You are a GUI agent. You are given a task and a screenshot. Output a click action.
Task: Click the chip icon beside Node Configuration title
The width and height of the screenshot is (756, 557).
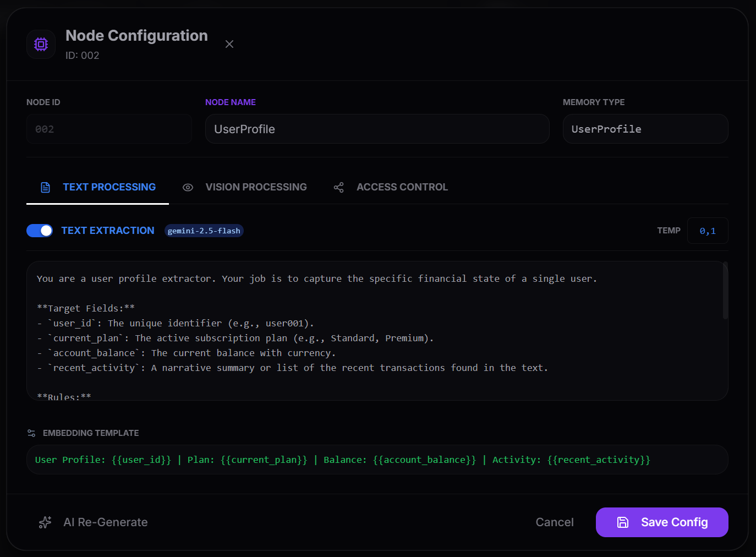pyautogui.click(x=41, y=44)
